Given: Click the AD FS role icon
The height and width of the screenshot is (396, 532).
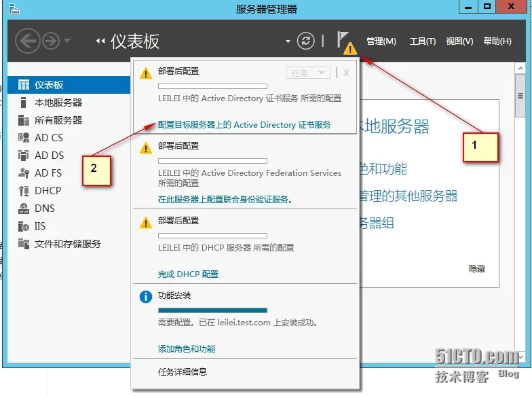Looking at the screenshot, I should point(23,173).
